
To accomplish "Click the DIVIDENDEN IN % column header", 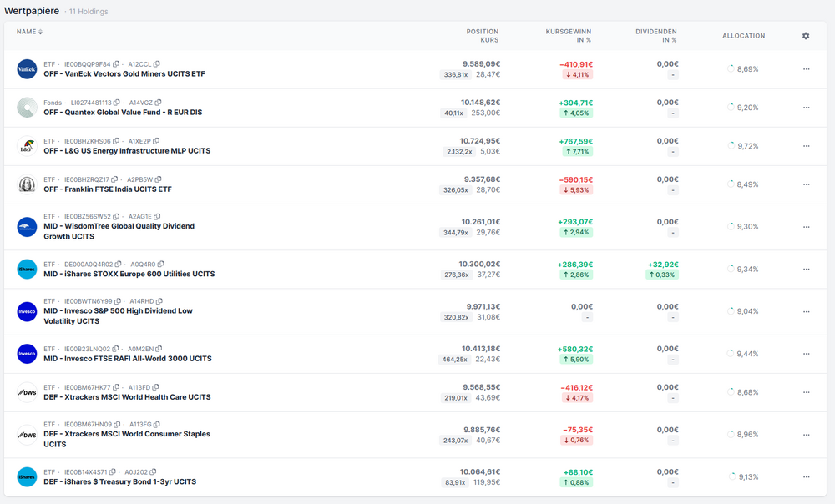I will pyautogui.click(x=656, y=36).
